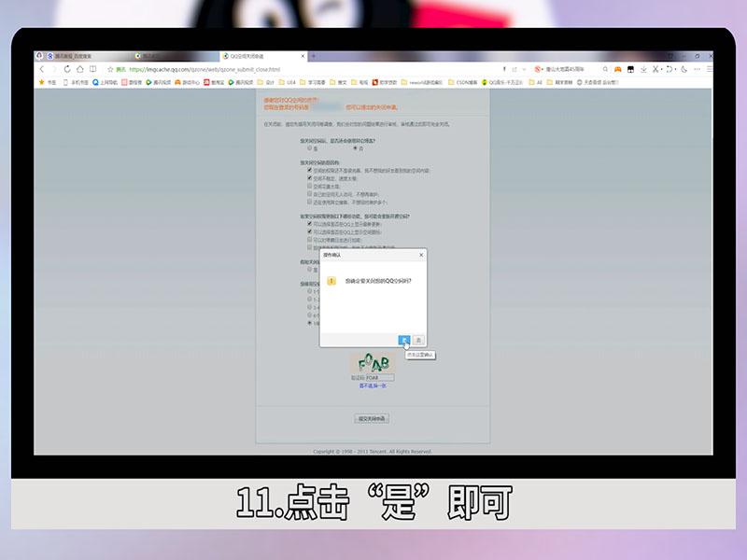Image resolution: width=747 pixels, height=560 pixels.
Task: Uncheck the QQ上显示空间图标 option checkbox
Action: (310, 231)
